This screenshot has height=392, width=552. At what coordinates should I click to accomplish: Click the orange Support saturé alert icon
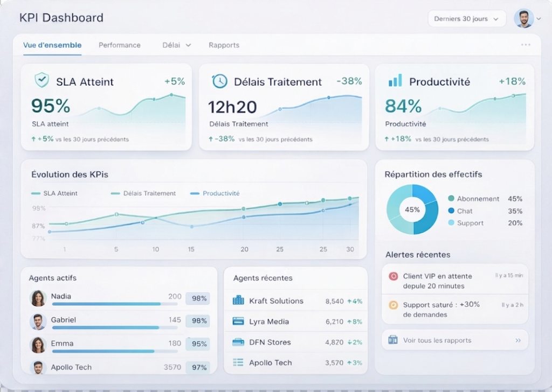(x=393, y=305)
